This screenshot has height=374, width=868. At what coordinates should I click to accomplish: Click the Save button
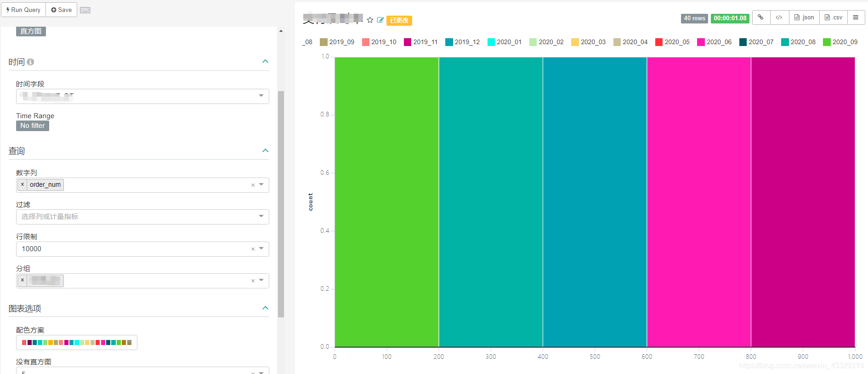coord(62,10)
